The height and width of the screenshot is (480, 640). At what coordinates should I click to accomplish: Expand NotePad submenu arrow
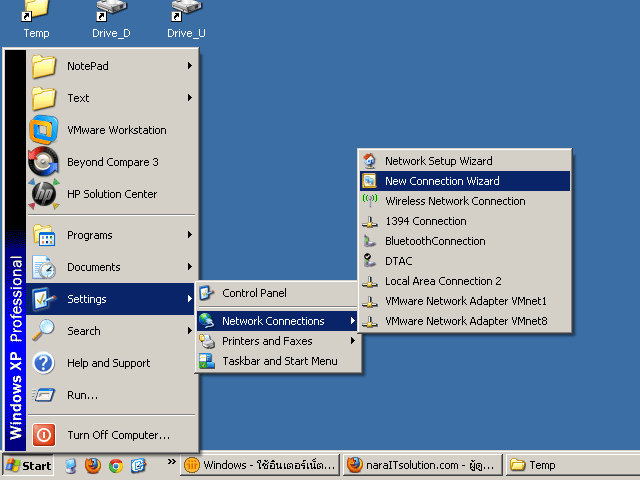(190, 66)
